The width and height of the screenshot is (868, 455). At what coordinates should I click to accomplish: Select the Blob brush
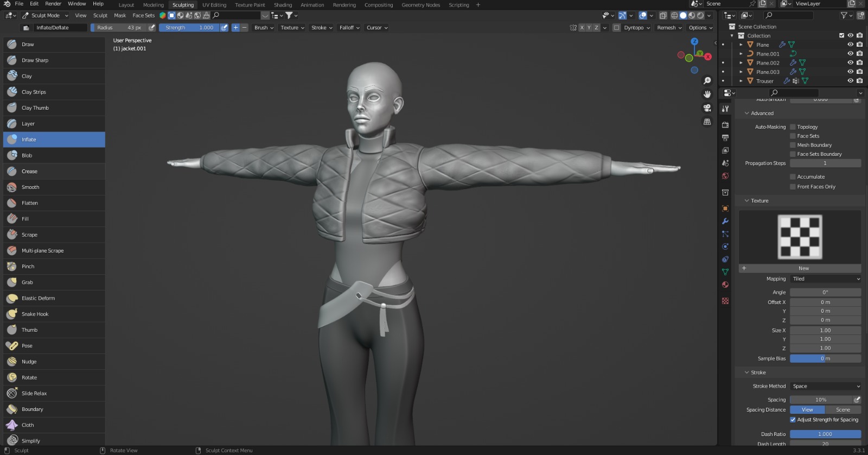pyautogui.click(x=54, y=155)
